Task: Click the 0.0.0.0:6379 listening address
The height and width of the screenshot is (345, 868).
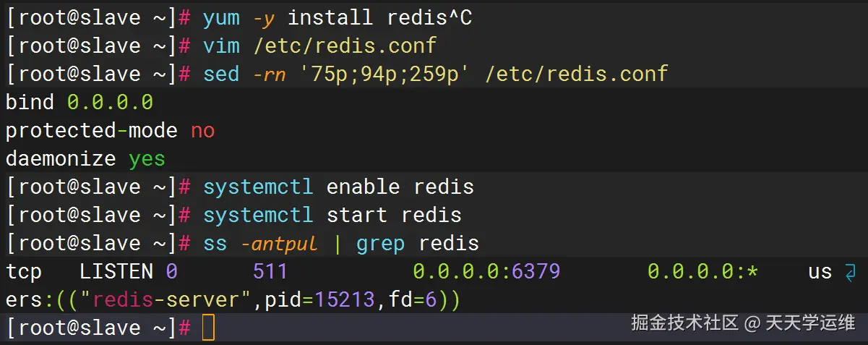Action: click(486, 272)
